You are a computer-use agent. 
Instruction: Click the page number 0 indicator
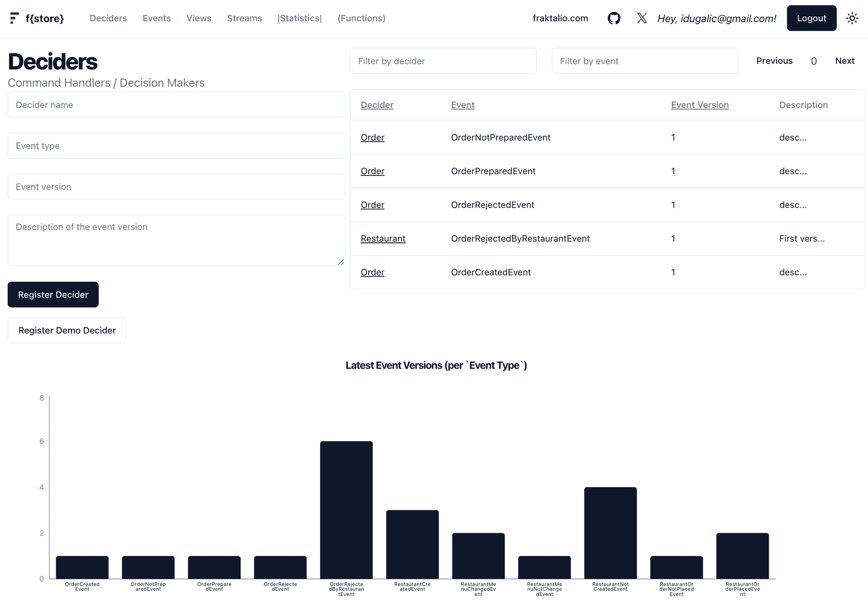coord(813,61)
